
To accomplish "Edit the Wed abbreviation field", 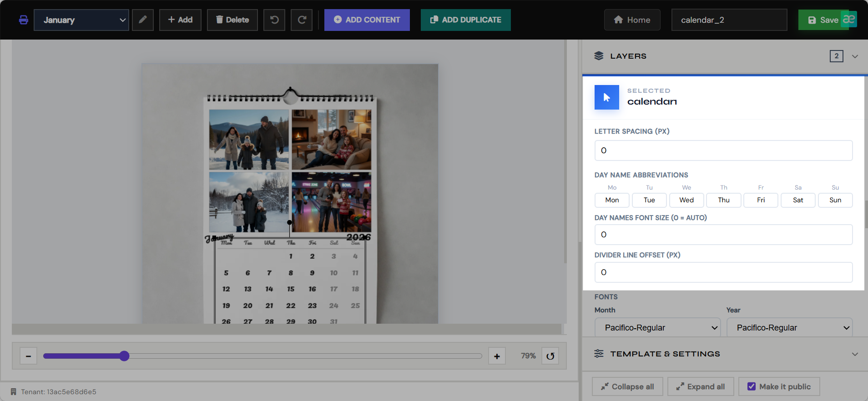I will click(686, 200).
